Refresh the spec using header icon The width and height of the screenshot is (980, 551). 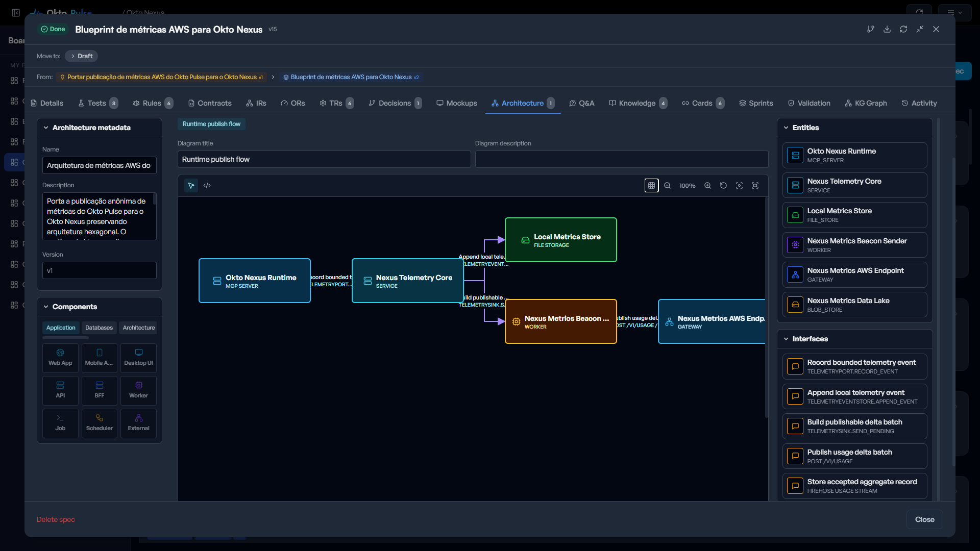903,29
